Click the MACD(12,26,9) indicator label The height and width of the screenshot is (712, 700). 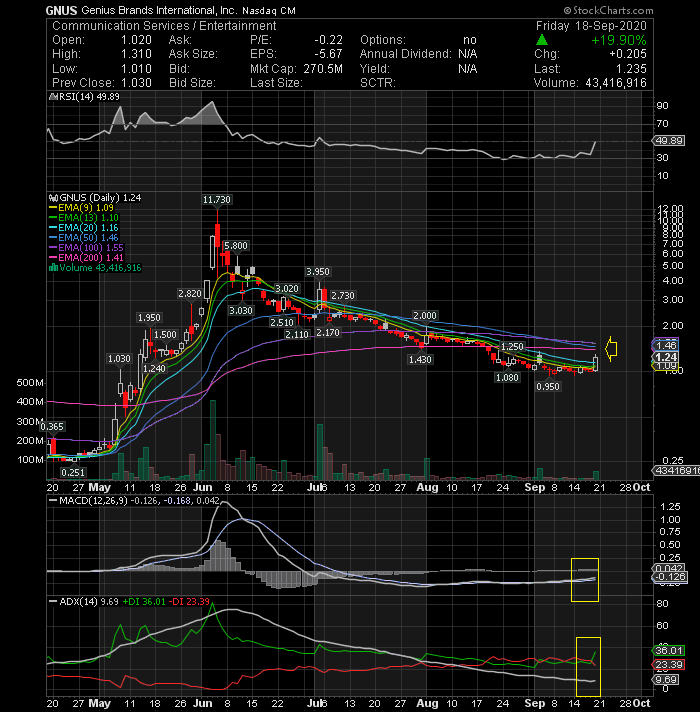(x=94, y=501)
